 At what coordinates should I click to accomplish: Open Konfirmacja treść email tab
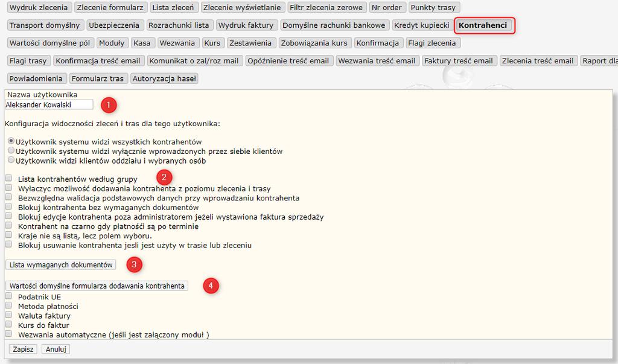coord(98,61)
